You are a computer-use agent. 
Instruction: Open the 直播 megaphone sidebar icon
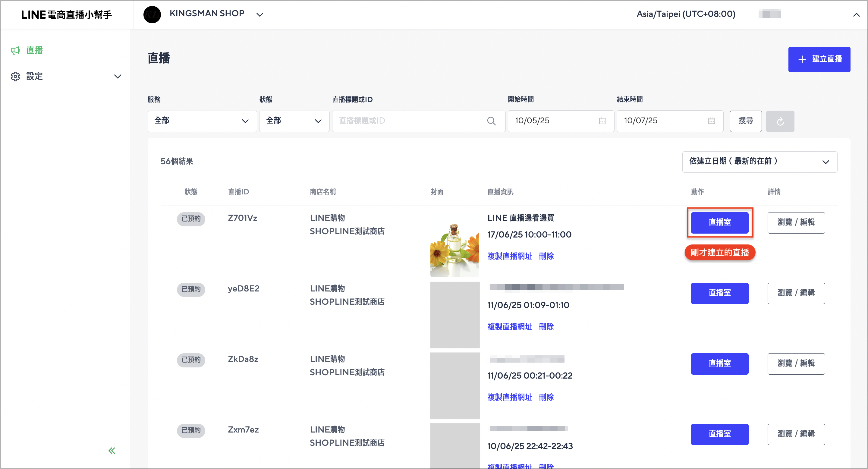(15, 50)
